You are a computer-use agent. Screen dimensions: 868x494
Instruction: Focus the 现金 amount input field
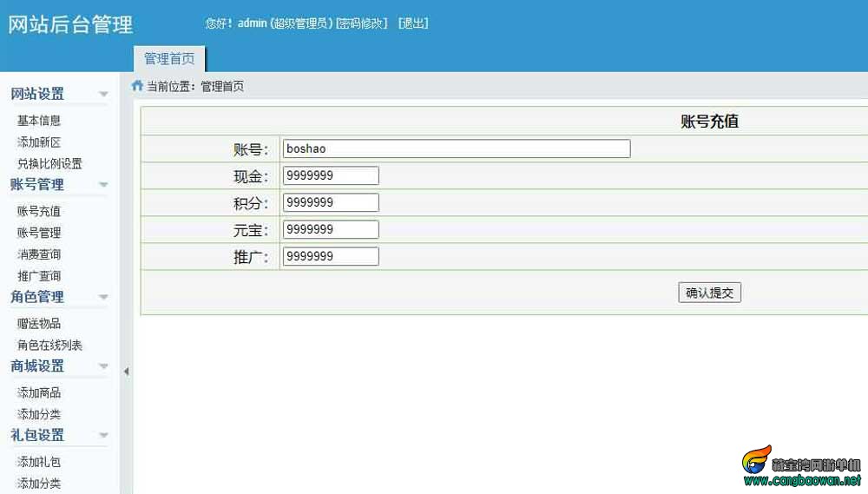pos(331,175)
